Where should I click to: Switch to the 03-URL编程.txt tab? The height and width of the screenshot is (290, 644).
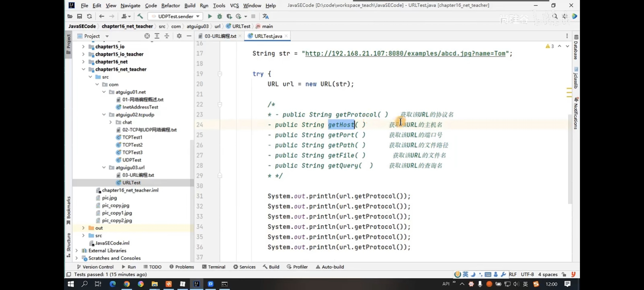[220, 36]
